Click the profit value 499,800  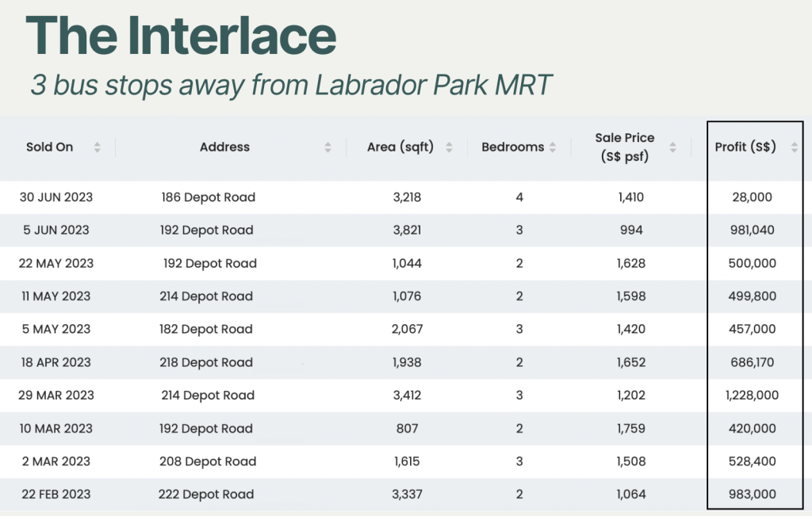(x=752, y=296)
